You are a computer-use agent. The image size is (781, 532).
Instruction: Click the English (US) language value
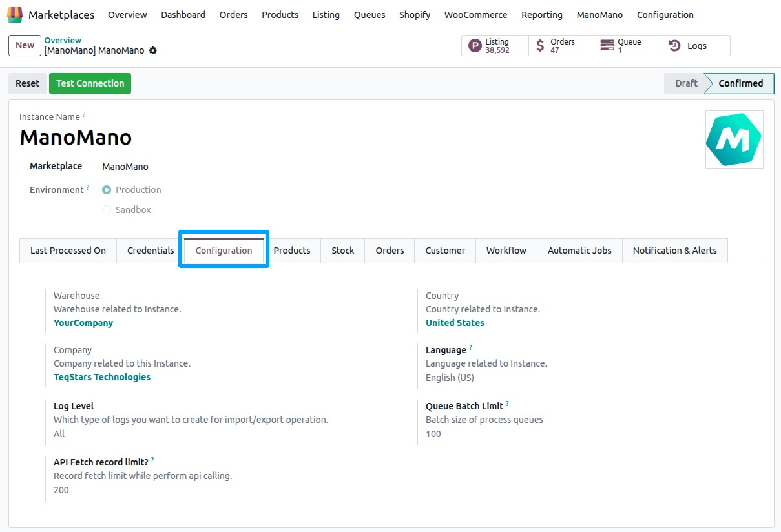[450, 378]
